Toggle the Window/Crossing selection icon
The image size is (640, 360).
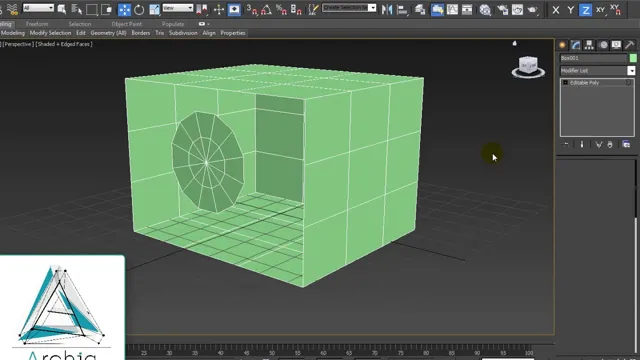coord(107,9)
